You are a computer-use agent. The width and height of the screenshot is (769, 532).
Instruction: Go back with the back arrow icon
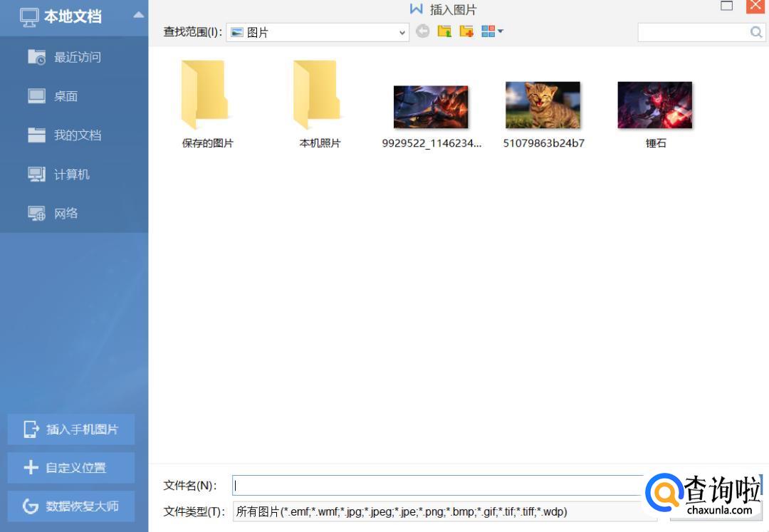click(x=422, y=31)
